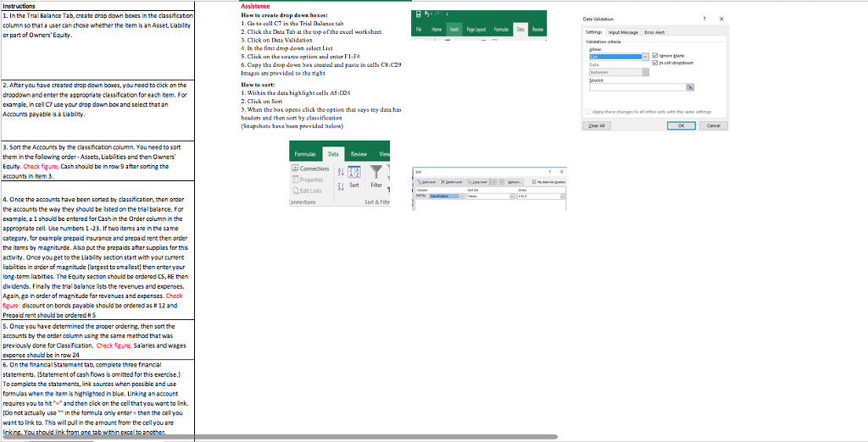
Task: Click the Insert tab in the ribbon image
Action: click(x=454, y=30)
